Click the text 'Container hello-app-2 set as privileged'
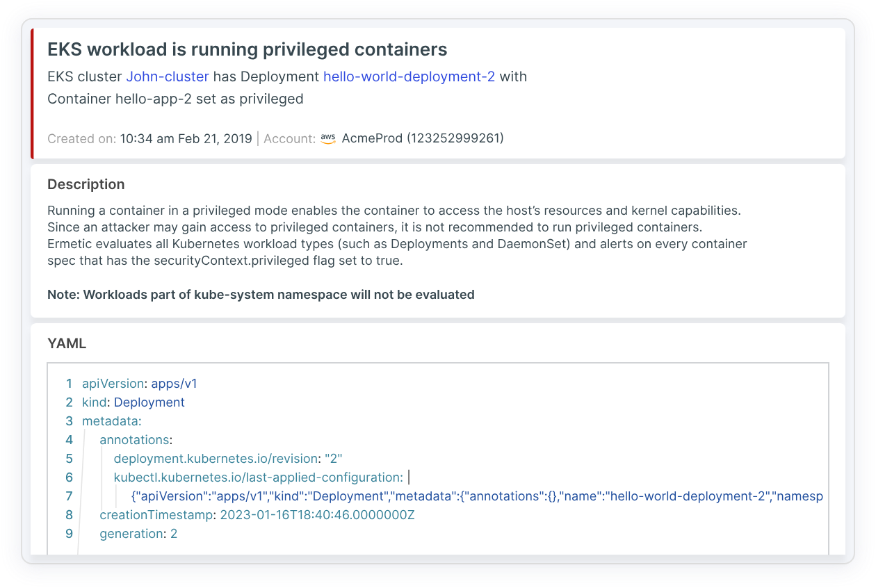 coord(175,99)
